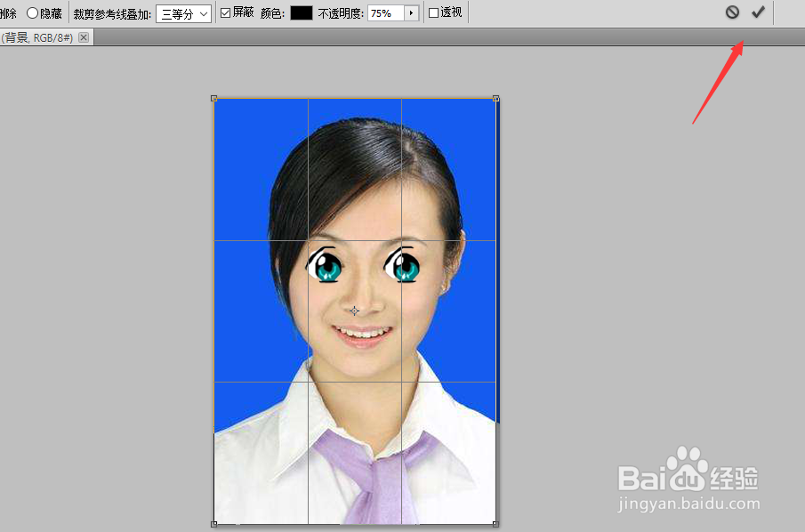Screen dimensions: 805x532
Task: Click the opacity 75% input field
Action: pyautogui.click(x=386, y=13)
